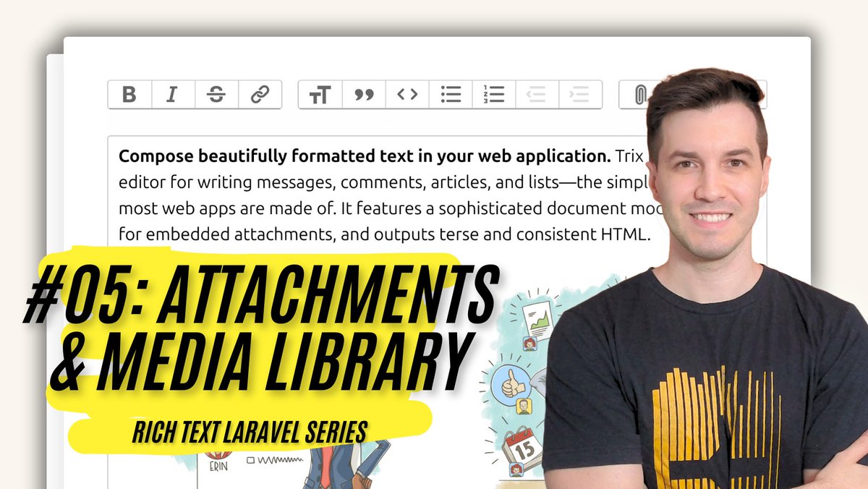Viewport: 868px width, 489px height.
Task: Toggle italic formatting
Action: (x=171, y=94)
